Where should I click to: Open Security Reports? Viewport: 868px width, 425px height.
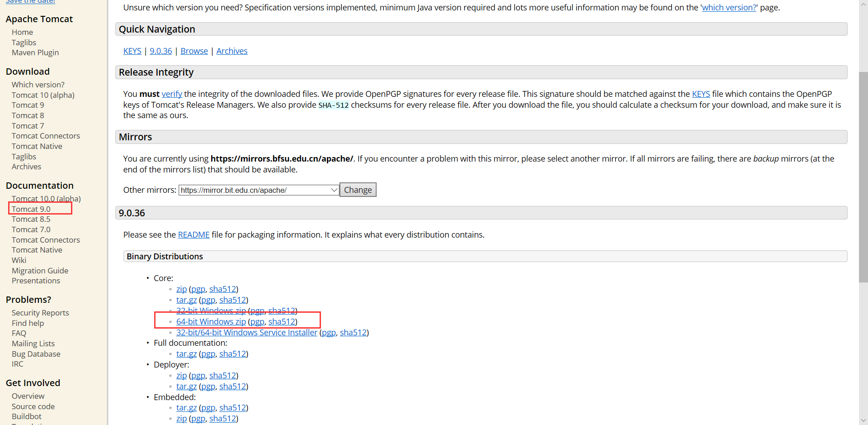(40, 313)
